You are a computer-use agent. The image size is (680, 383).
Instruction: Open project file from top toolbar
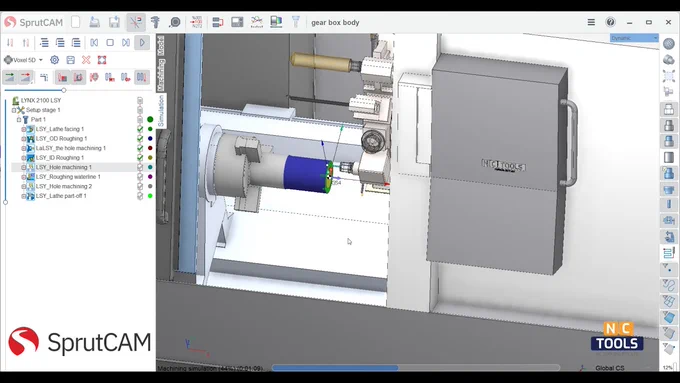click(95, 22)
